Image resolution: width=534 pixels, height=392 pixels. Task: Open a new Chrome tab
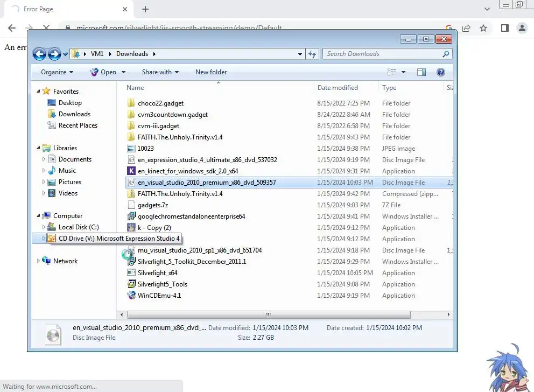tap(145, 9)
